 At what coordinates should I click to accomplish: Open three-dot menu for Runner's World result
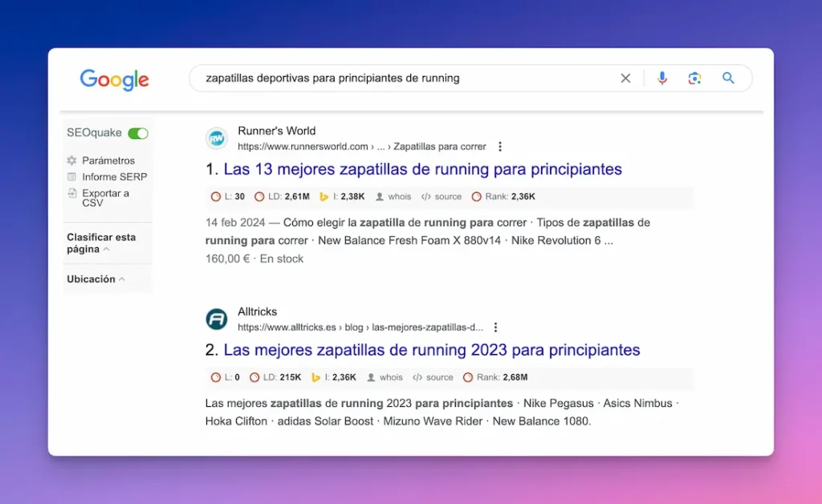(500, 147)
